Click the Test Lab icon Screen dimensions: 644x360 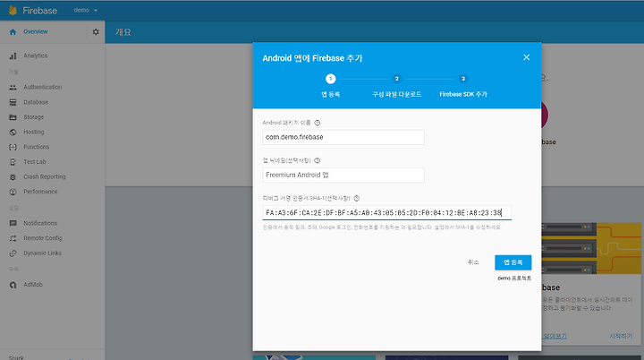pyautogui.click(x=13, y=162)
